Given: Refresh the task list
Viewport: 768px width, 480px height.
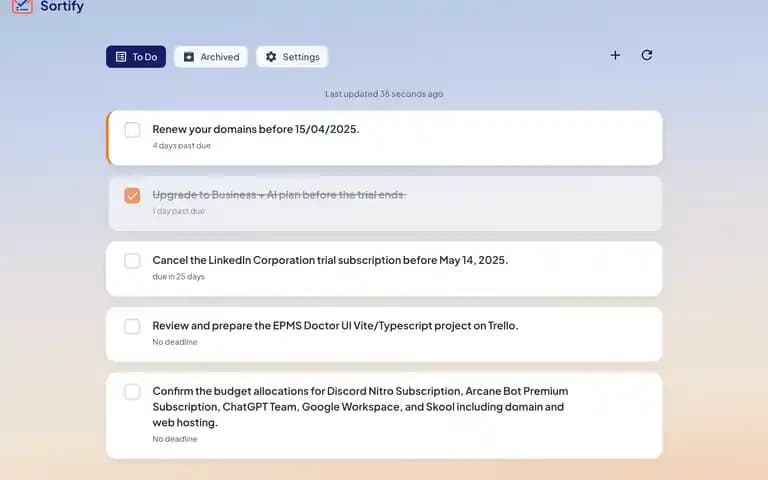Looking at the screenshot, I should 647,55.
